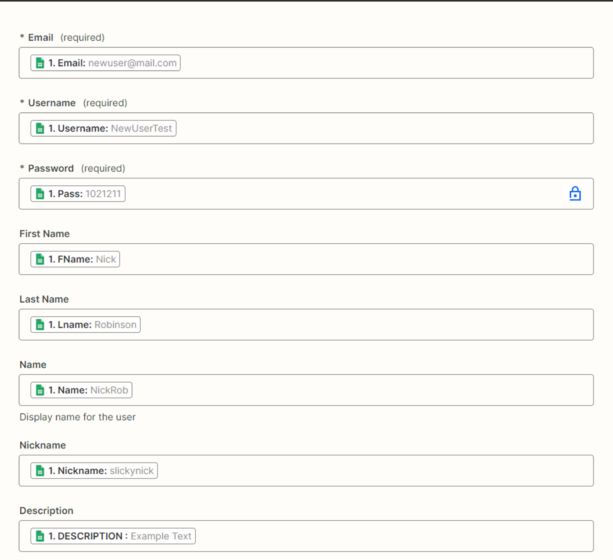
Task: Click the green sheet icon in Lname pill
Action: (x=40, y=325)
